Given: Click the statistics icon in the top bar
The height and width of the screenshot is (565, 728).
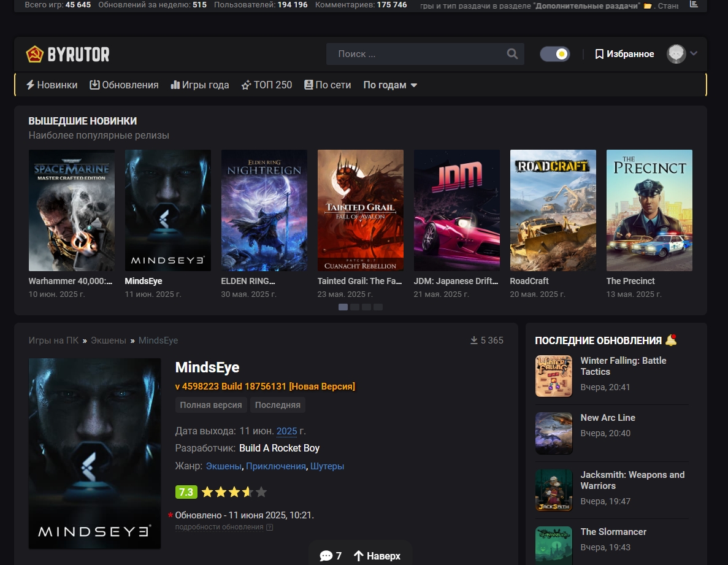Looking at the screenshot, I should 694,4.
